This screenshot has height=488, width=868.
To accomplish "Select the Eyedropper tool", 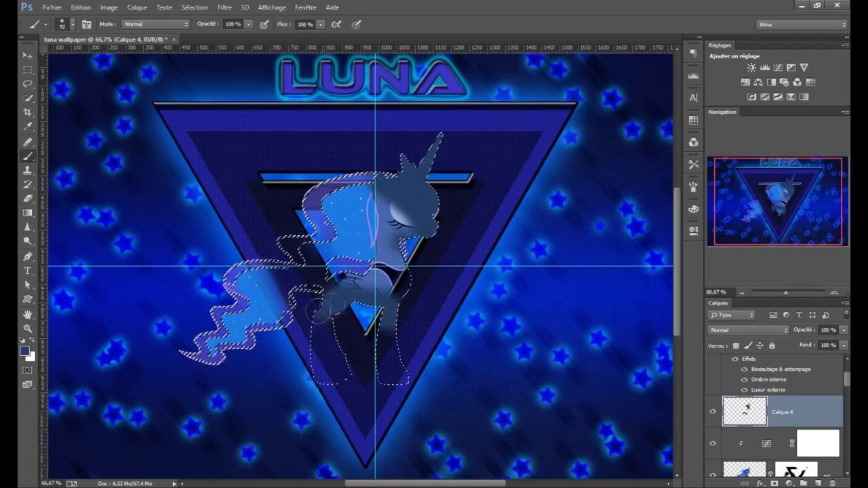I will point(28,126).
